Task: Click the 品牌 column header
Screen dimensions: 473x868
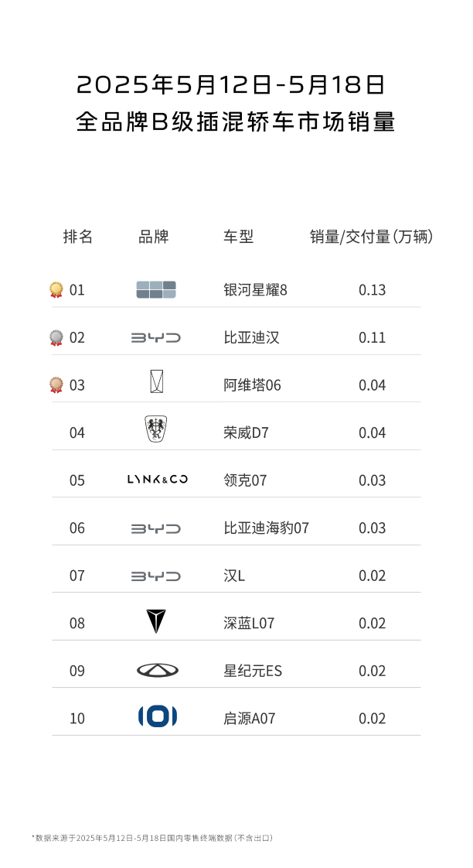Action: (154, 237)
